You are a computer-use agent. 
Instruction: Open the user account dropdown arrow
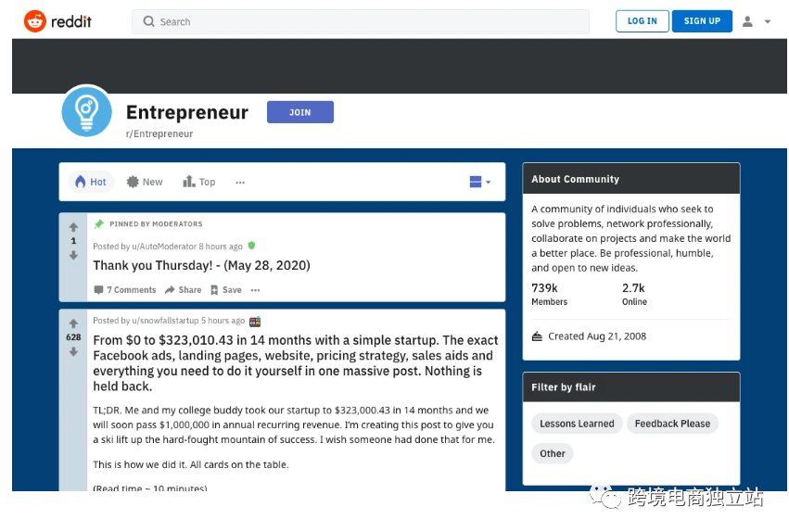[768, 21]
